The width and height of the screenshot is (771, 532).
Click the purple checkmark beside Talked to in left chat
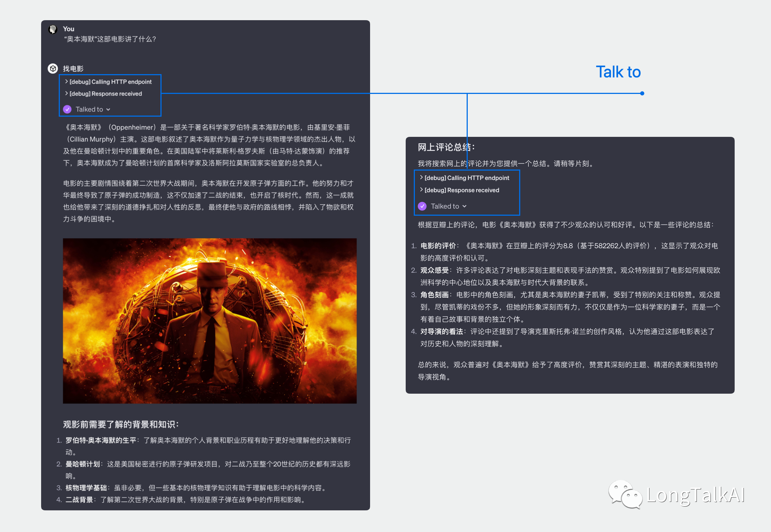coord(67,109)
